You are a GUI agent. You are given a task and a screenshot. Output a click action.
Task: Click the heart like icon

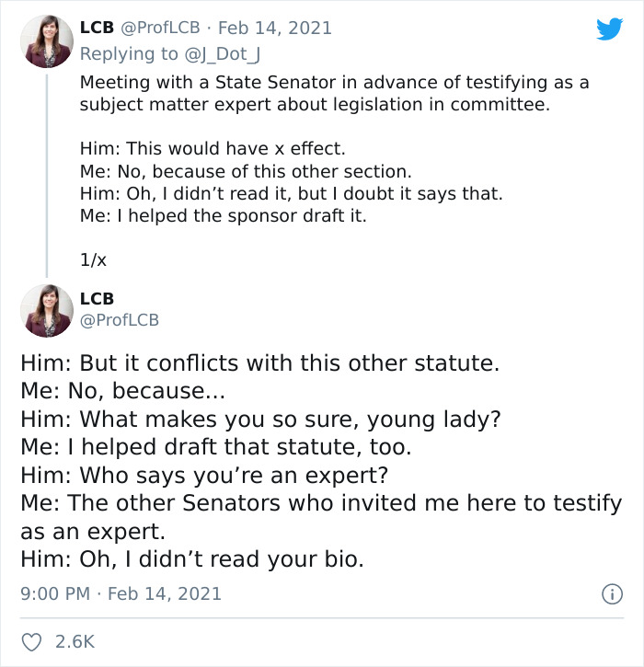pos(31,641)
